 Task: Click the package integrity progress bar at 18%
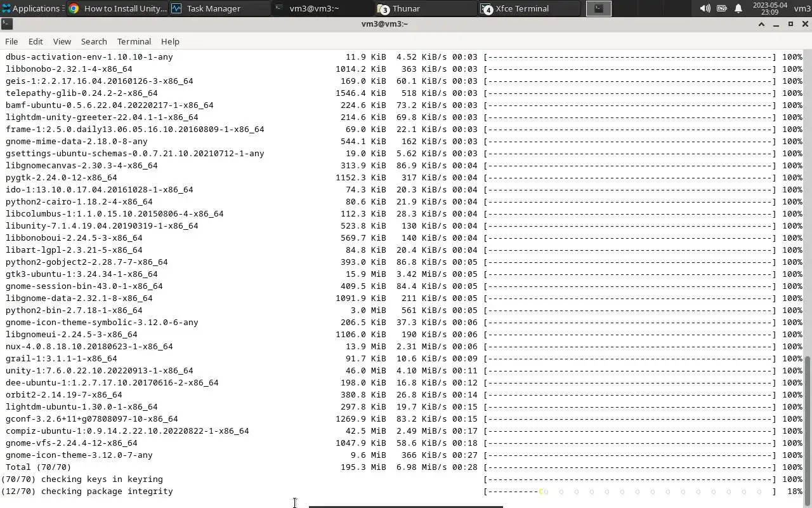click(630, 491)
